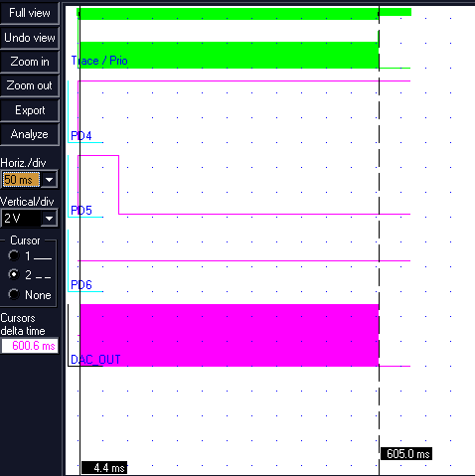Select the PD5 channel label
Screen dimensions: 475x476
point(81,211)
